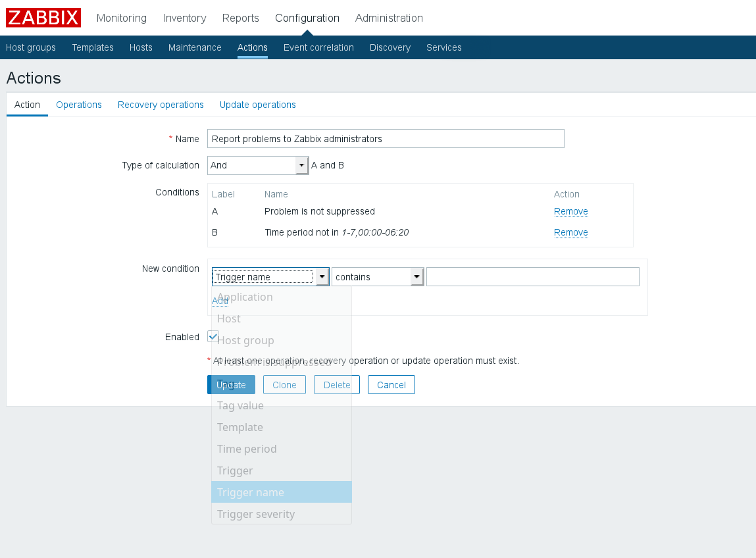Click the ZABBIX logo

point(43,18)
